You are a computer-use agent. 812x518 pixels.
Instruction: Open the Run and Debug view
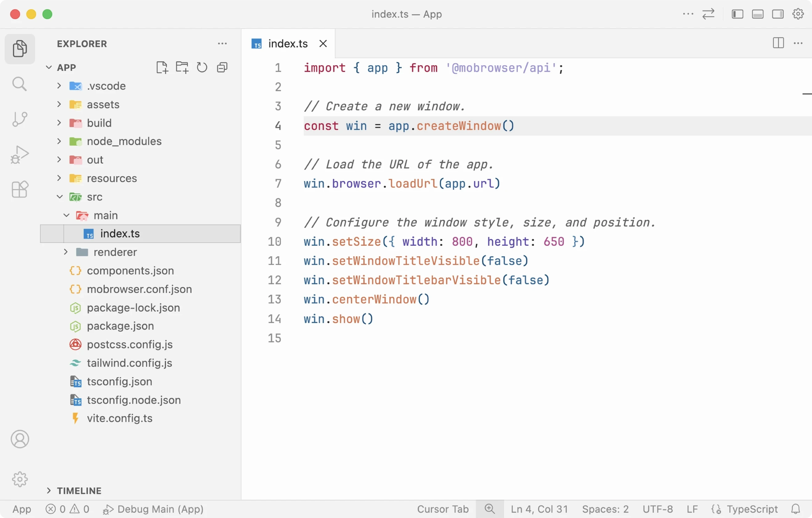point(19,154)
